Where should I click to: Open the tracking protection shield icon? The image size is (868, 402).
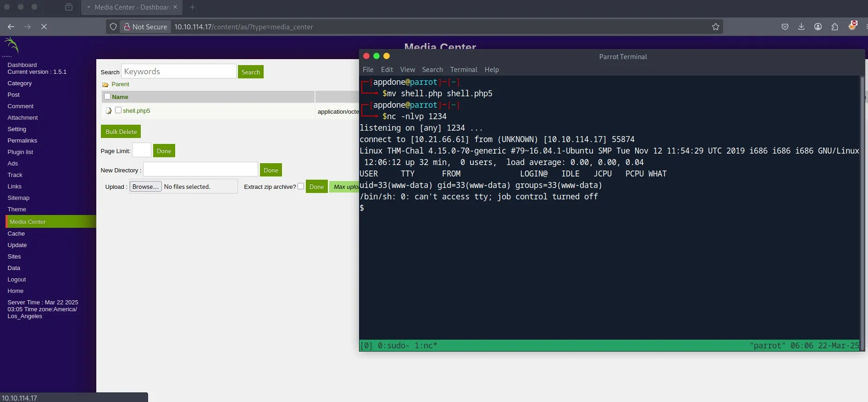113,27
